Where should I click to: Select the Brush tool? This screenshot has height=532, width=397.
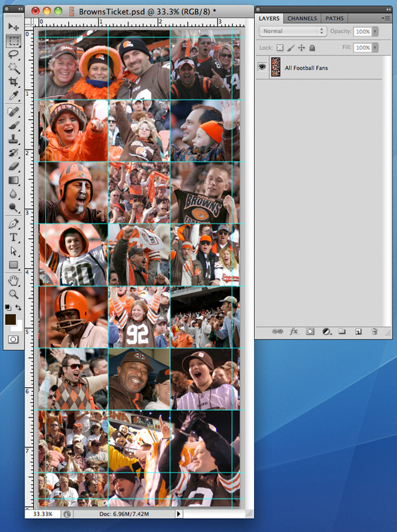pyautogui.click(x=14, y=125)
